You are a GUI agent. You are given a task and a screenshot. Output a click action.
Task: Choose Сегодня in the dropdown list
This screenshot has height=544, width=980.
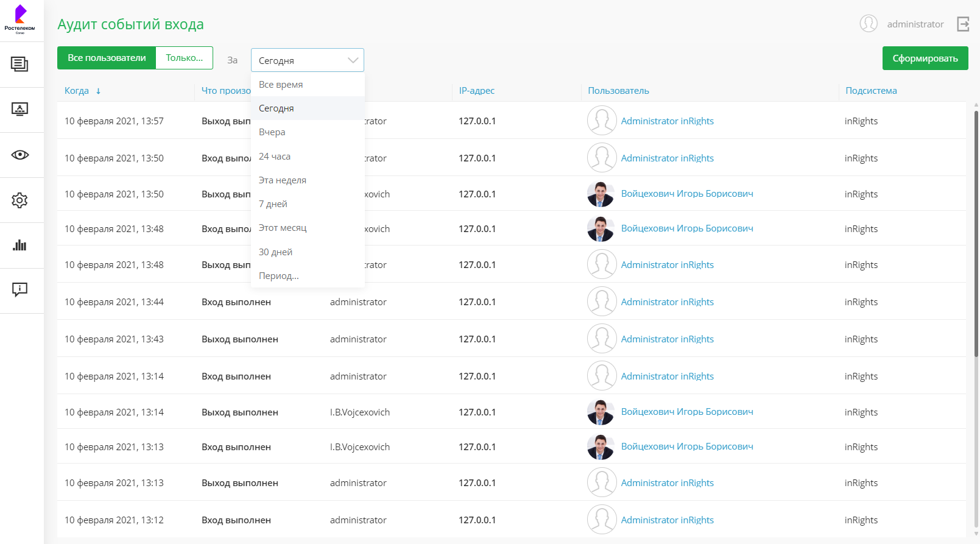(x=308, y=108)
